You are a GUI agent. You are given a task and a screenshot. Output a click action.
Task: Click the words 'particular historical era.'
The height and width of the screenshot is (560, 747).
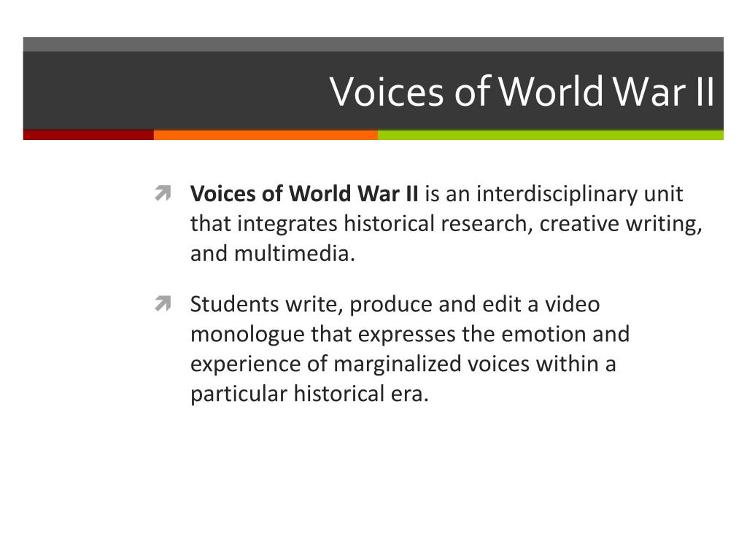309,394
